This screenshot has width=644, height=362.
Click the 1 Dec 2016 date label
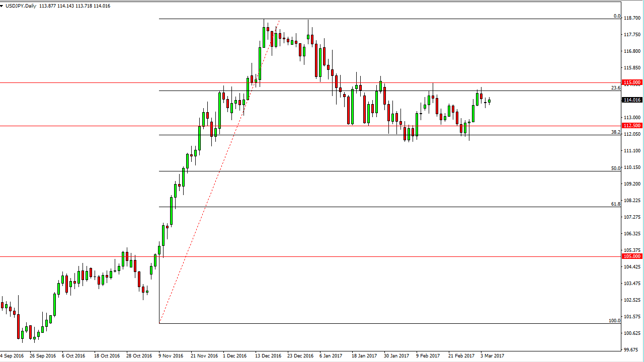[235, 356]
